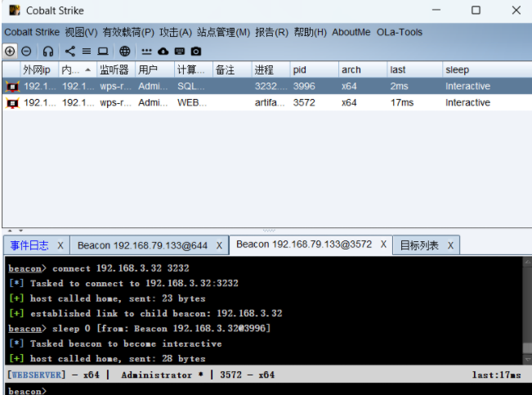Viewport: 532px width, 395px height.
Task: Click the underlined beacon prompt before connect
Action: click(x=25, y=268)
